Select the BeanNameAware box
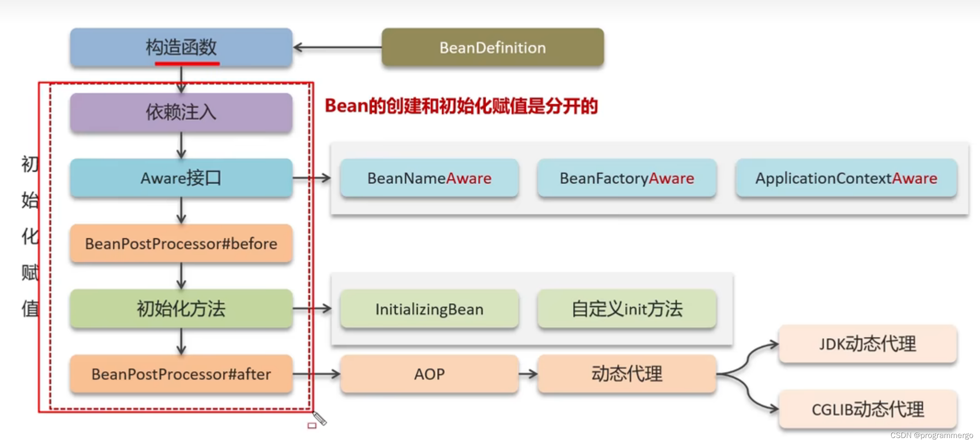This screenshot has width=980, height=444. [429, 178]
